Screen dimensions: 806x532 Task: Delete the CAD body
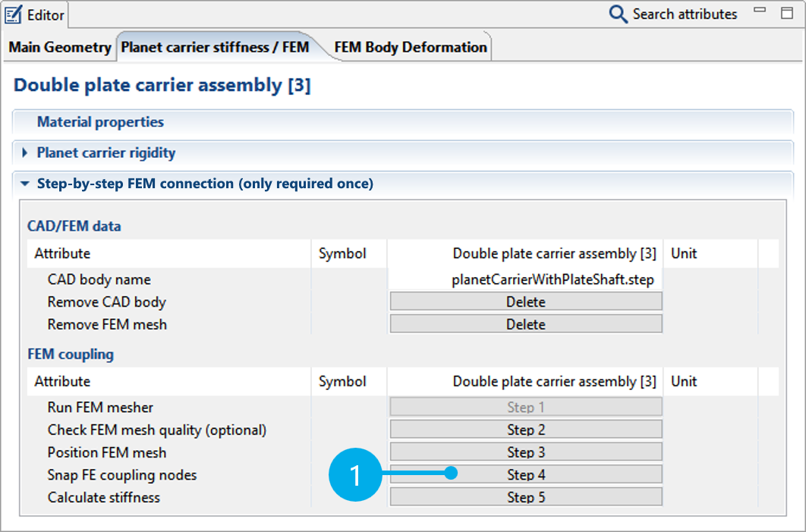(526, 301)
